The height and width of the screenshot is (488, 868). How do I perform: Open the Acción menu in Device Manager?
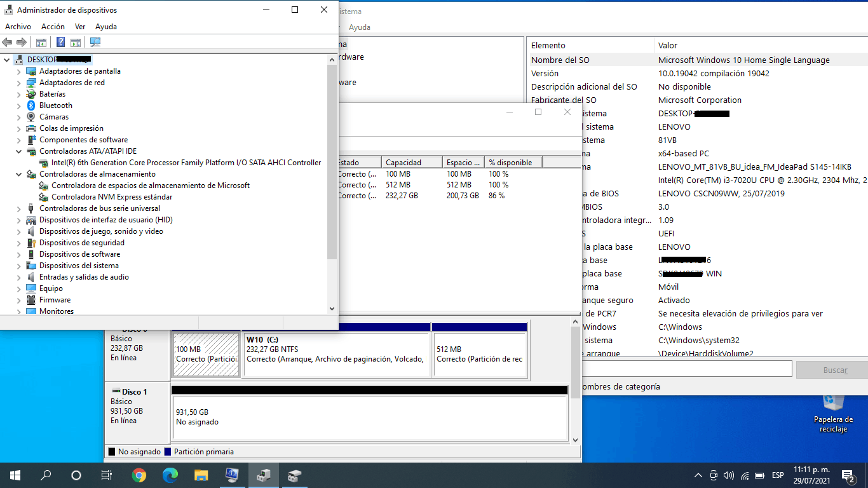pos(53,27)
